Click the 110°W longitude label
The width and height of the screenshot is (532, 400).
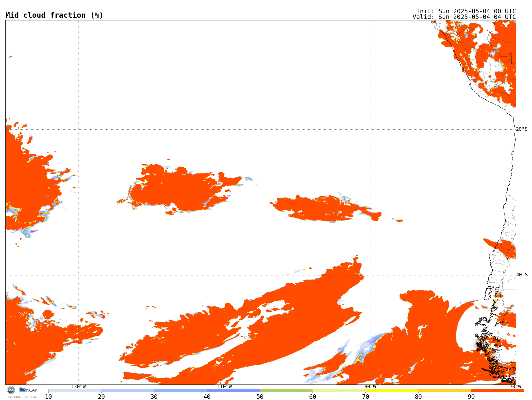(224, 386)
